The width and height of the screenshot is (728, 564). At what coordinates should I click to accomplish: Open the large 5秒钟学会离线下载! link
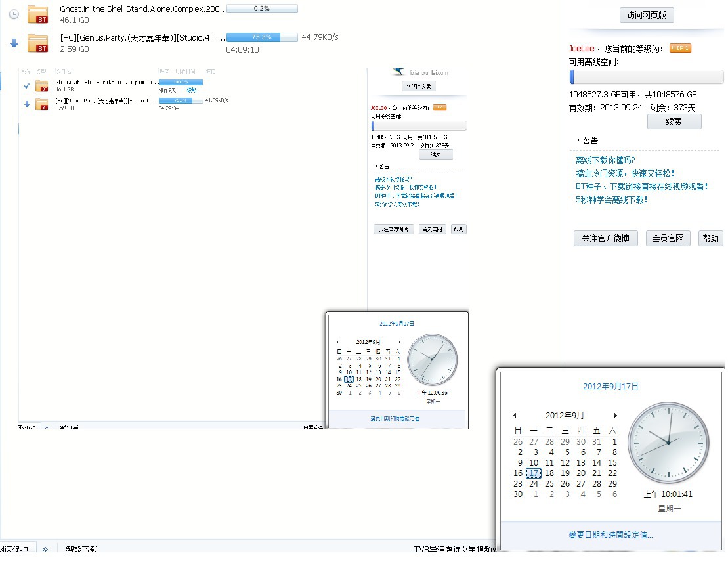[611, 200]
